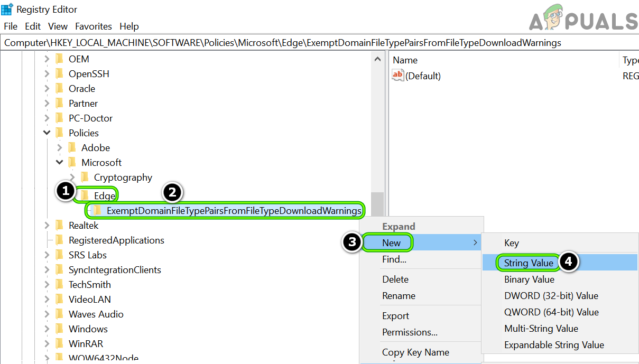Click the Policies folder icon

[x=59, y=133]
